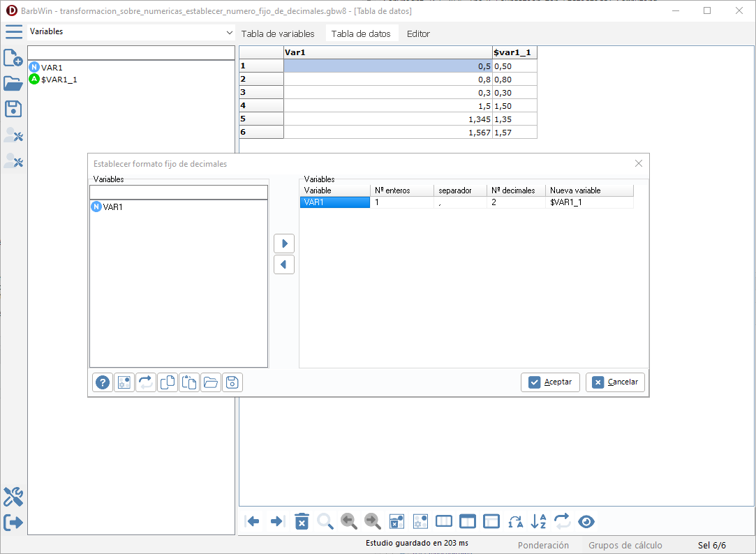The width and height of the screenshot is (756, 554).
Task: Open the hamburger menu at top left
Action: point(13,32)
